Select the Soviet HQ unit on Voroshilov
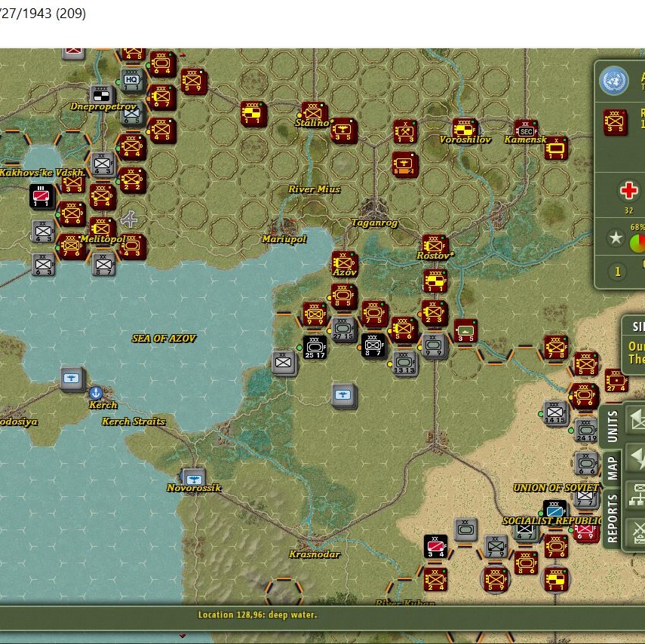This screenshot has width=645, height=644. coord(465,129)
